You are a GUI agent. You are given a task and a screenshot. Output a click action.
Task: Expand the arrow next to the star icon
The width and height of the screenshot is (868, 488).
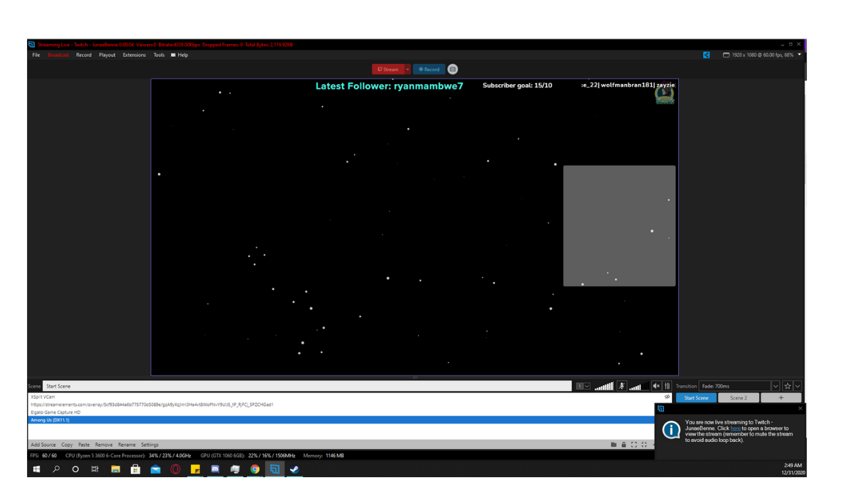(x=797, y=386)
